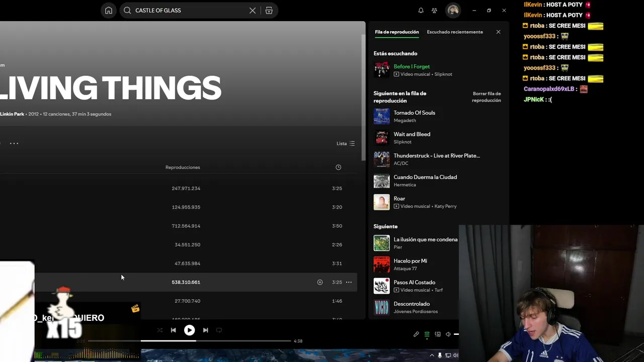
Task: Click Descontrolado cover thumbnail
Action: [x=381, y=308]
